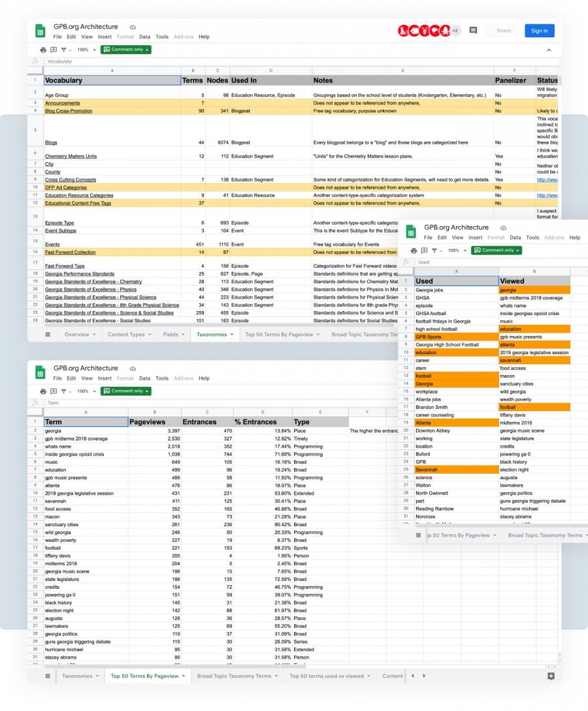Print from the bottom window toolbar

pyautogui.click(x=43, y=391)
